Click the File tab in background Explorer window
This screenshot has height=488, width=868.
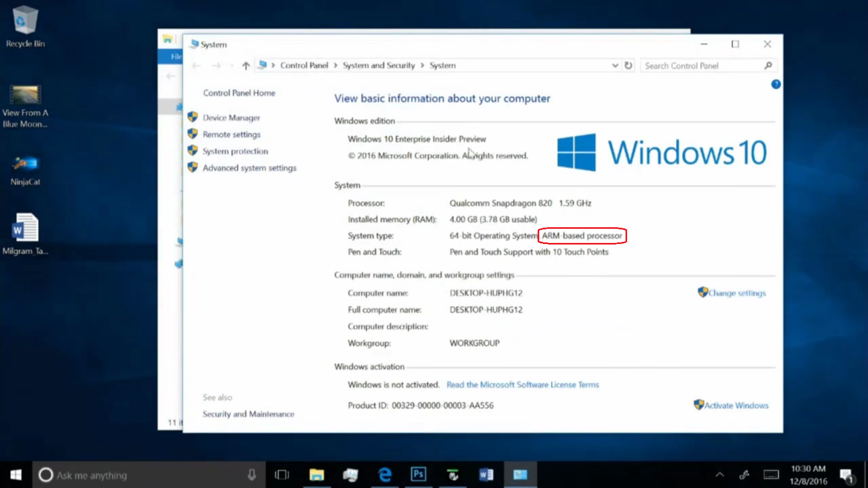click(176, 56)
